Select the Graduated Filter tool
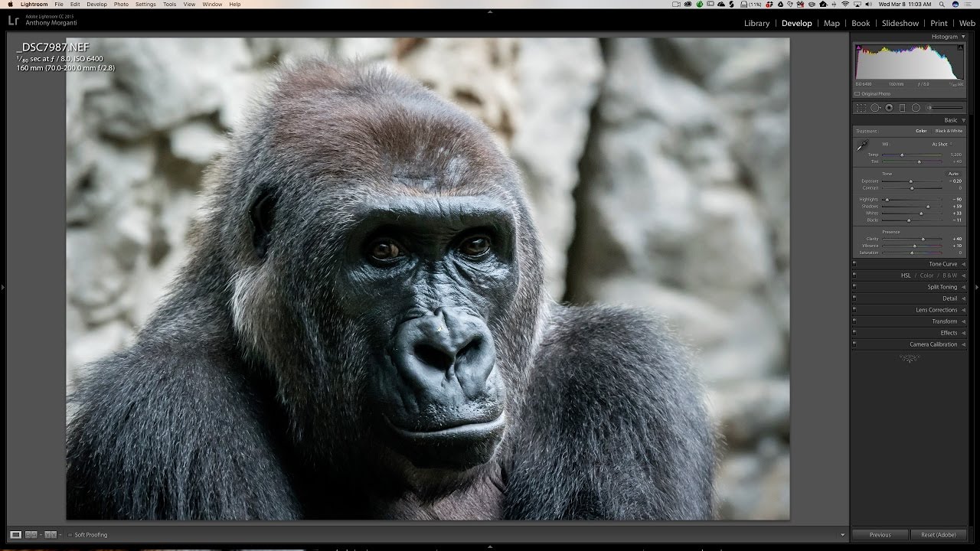Viewport: 980px width, 551px height. (x=902, y=108)
